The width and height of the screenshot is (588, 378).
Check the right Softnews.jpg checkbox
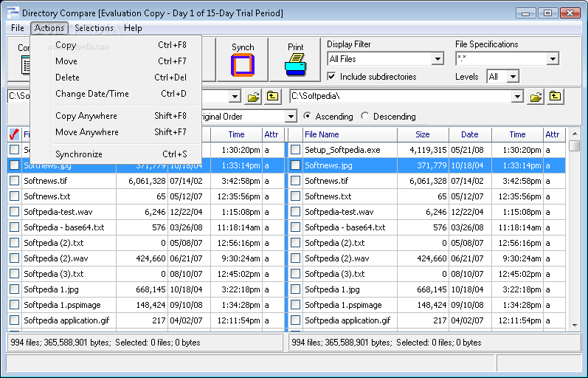point(296,165)
